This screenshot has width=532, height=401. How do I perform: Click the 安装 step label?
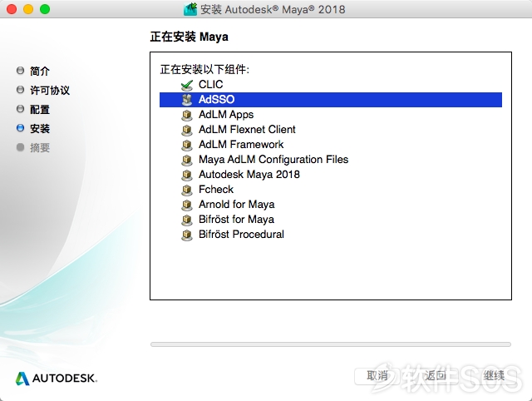(x=40, y=129)
